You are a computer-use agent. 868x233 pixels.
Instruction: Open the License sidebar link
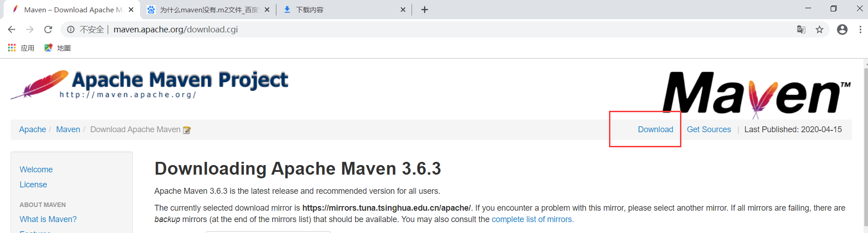pos(33,185)
